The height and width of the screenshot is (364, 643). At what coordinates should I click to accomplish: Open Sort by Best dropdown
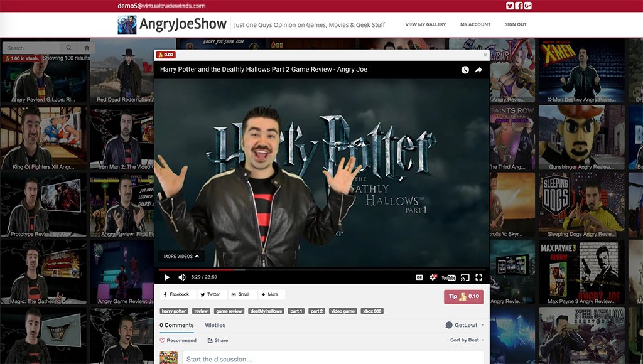[467, 340]
